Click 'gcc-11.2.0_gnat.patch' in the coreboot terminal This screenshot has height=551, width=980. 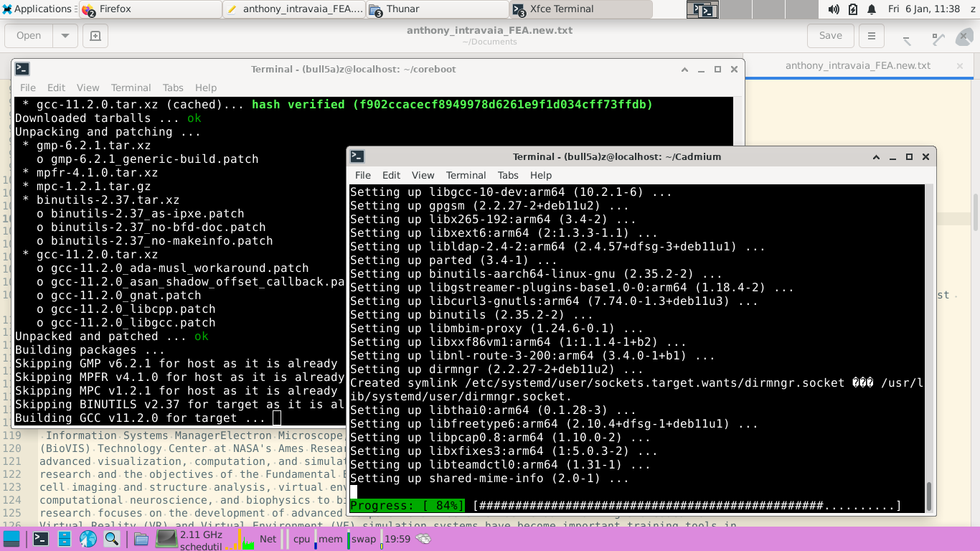(x=126, y=296)
